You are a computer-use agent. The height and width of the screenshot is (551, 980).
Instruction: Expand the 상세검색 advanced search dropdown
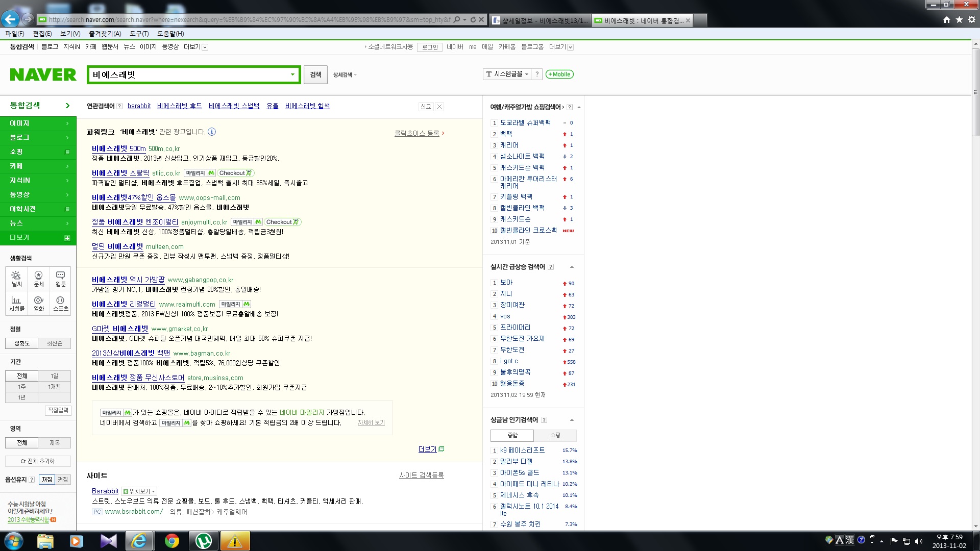click(x=345, y=75)
